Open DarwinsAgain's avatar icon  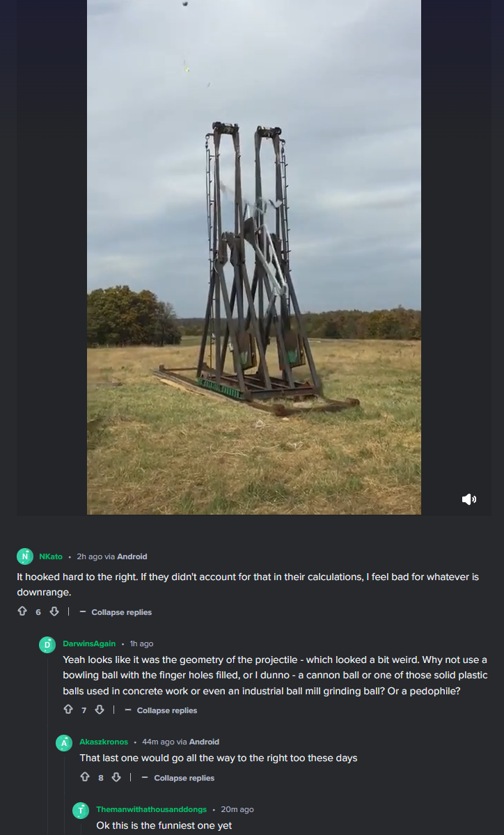(47, 644)
